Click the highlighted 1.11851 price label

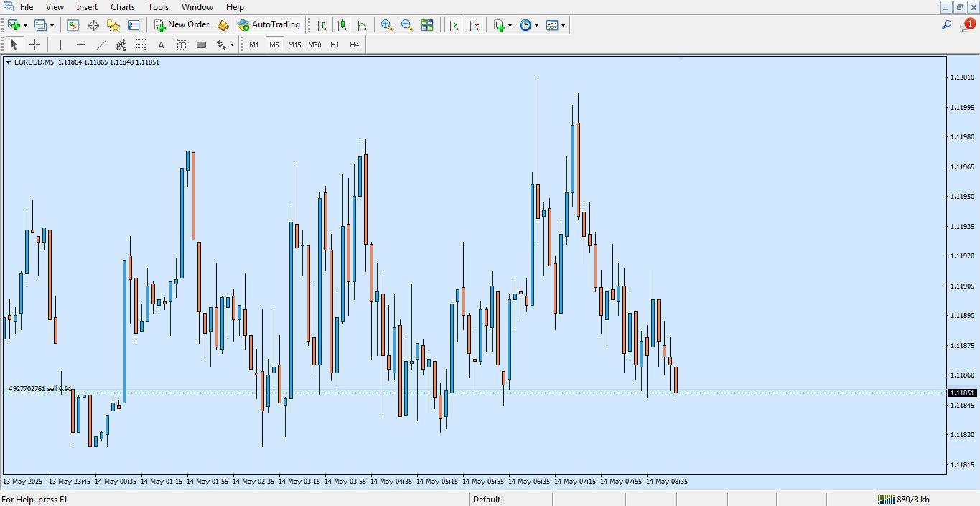click(x=962, y=393)
